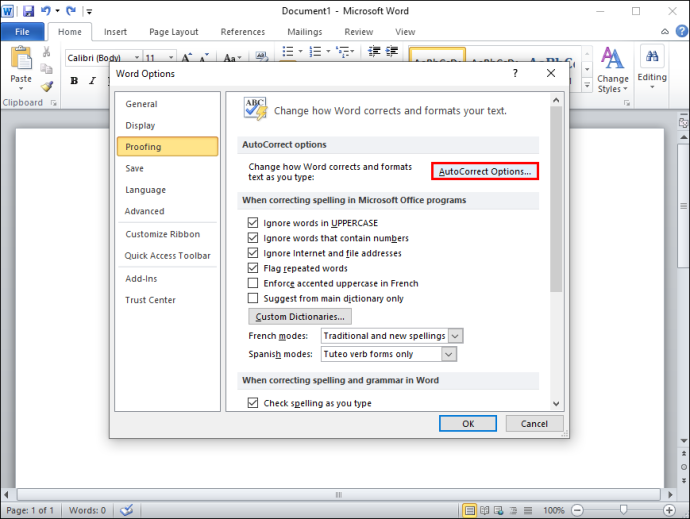Switch to the References tab
The width and height of the screenshot is (690, 519).
(243, 32)
